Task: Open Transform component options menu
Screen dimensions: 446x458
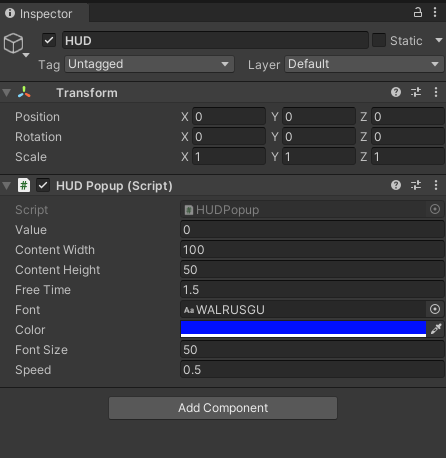Action: tap(436, 92)
